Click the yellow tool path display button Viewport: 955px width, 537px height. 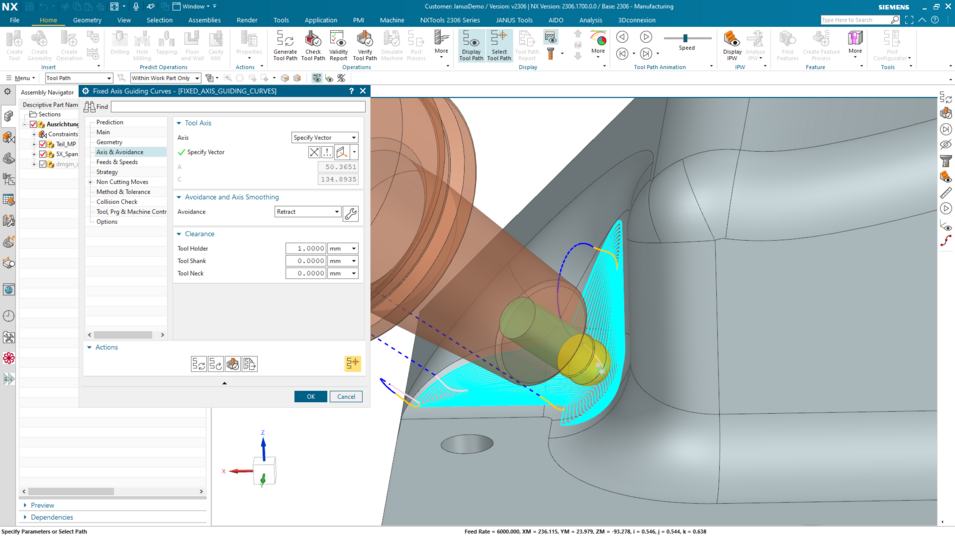click(353, 363)
